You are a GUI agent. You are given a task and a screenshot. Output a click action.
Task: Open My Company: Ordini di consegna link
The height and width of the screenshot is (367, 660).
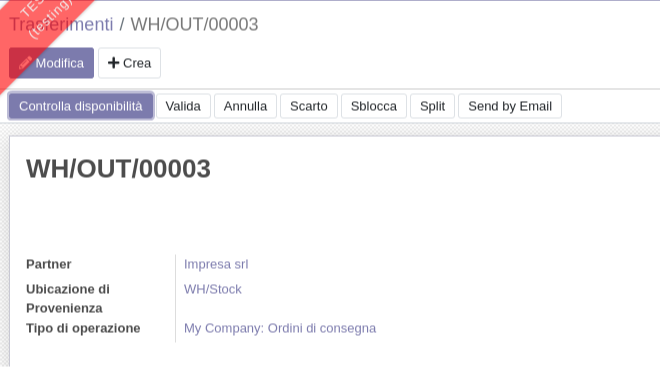pyautogui.click(x=280, y=328)
